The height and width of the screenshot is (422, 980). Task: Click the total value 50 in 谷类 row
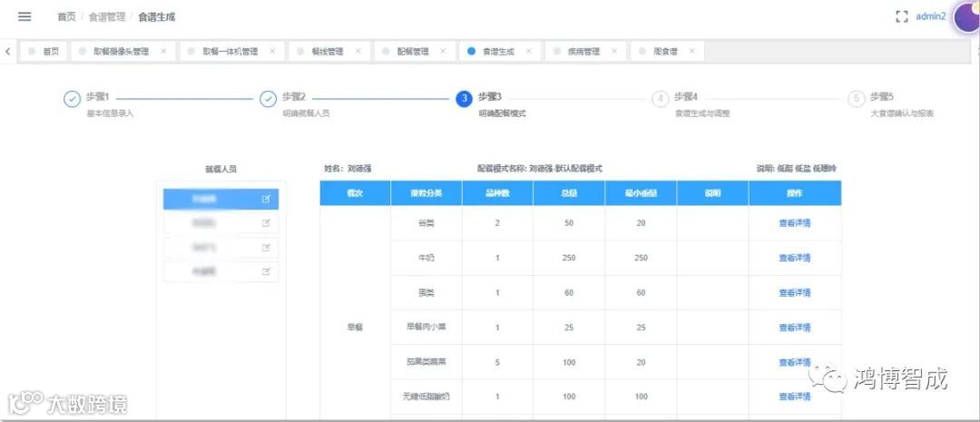click(569, 223)
